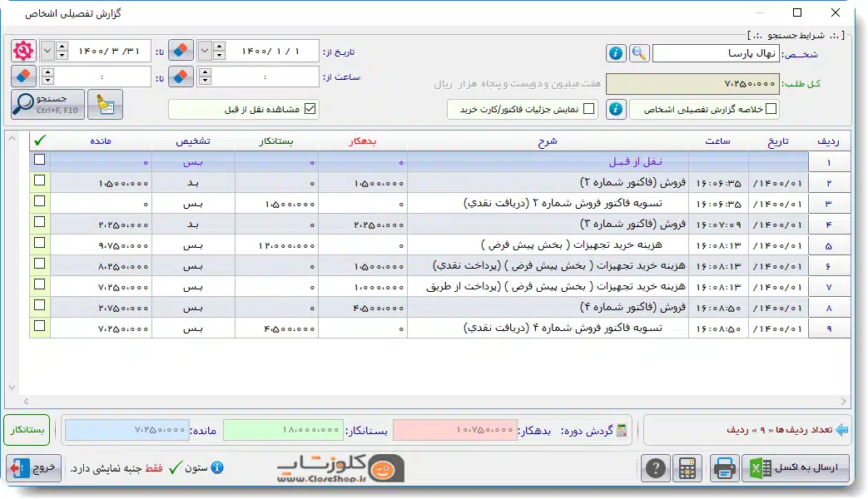Click the خروج exit button
The width and height of the screenshot is (868, 499).
[34, 468]
